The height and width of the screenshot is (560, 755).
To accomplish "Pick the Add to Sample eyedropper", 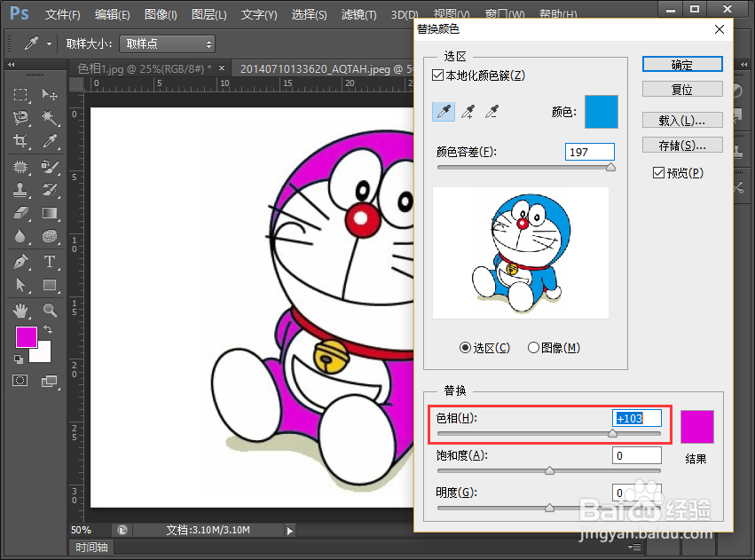I will (x=468, y=112).
